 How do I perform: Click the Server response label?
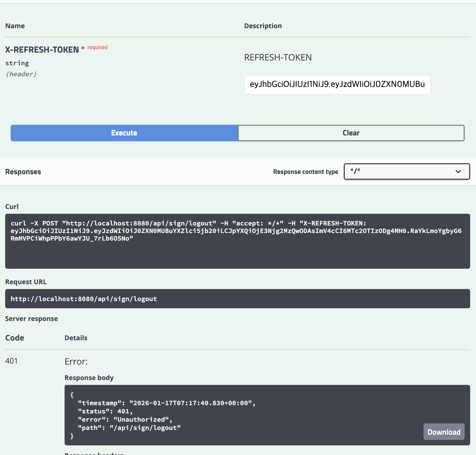point(32,319)
